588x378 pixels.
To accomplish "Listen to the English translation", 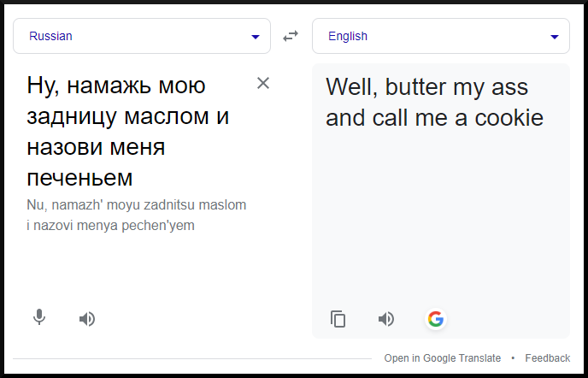I will 386,319.
